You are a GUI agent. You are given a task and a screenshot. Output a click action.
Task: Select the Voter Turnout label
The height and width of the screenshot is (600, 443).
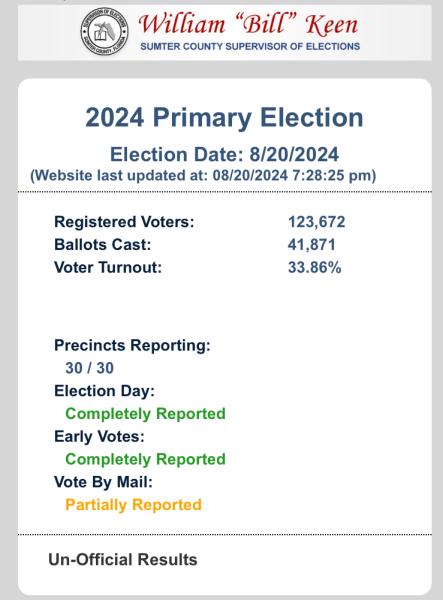(x=108, y=267)
